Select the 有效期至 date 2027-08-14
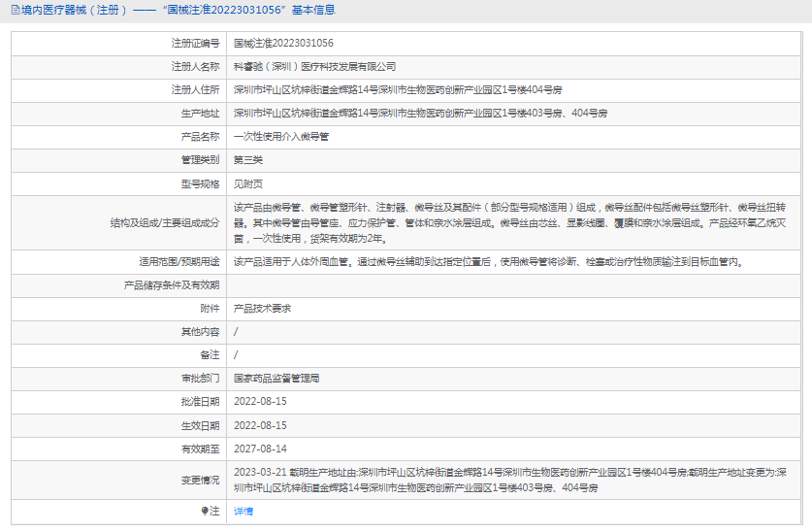 click(260, 449)
